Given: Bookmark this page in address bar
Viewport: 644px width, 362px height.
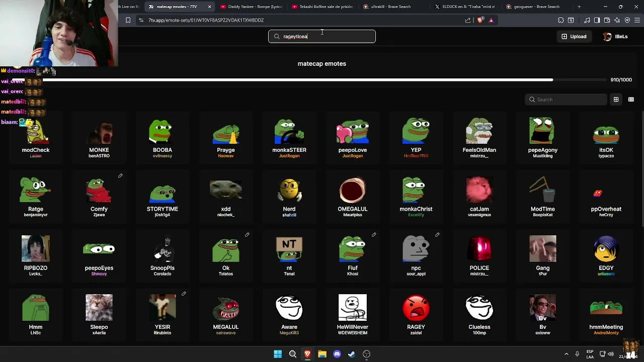Looking at the screenshot, I should (x=128, y=20).
